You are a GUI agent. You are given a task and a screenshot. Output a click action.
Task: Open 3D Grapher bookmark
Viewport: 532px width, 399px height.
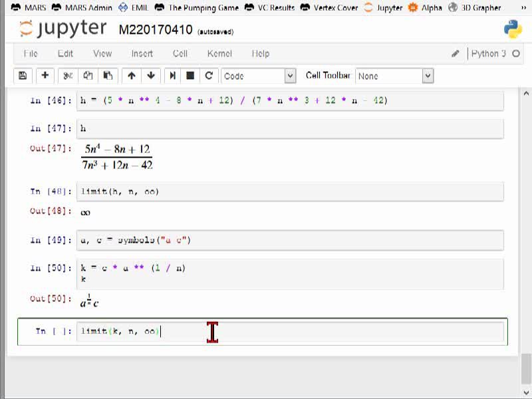point(475,7)
